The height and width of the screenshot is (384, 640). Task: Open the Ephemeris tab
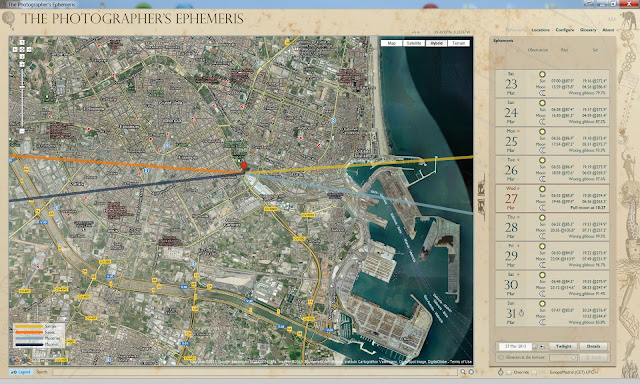(516, 30)
